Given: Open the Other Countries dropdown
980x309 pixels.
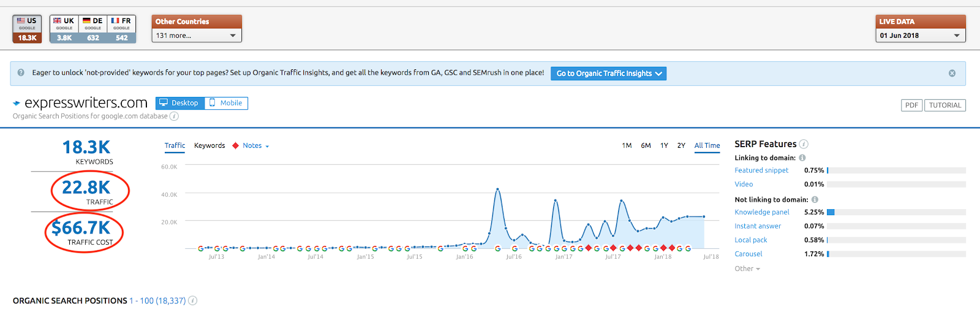Looking at the screenshot, I should [197, 36].
